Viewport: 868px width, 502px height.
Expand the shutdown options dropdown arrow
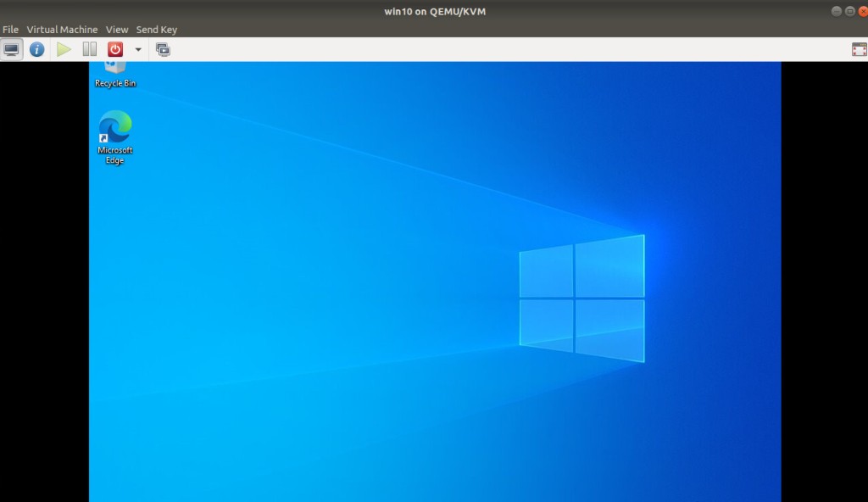click(138, 49)
